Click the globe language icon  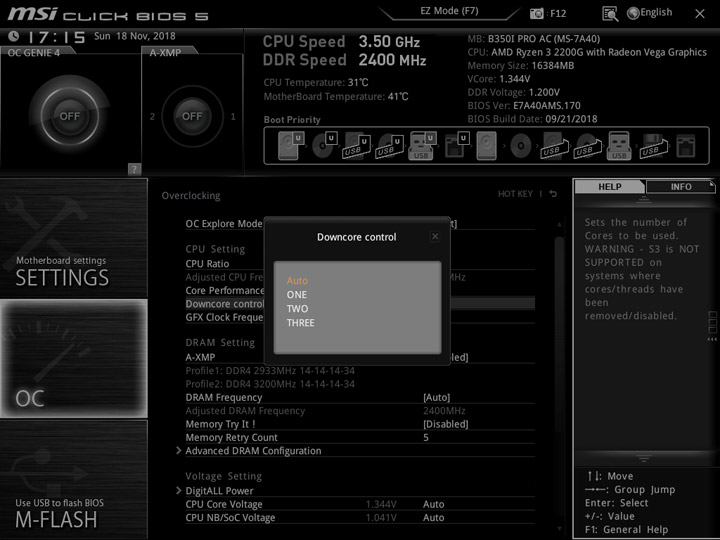pyautogui.click(x=633, y=13)
